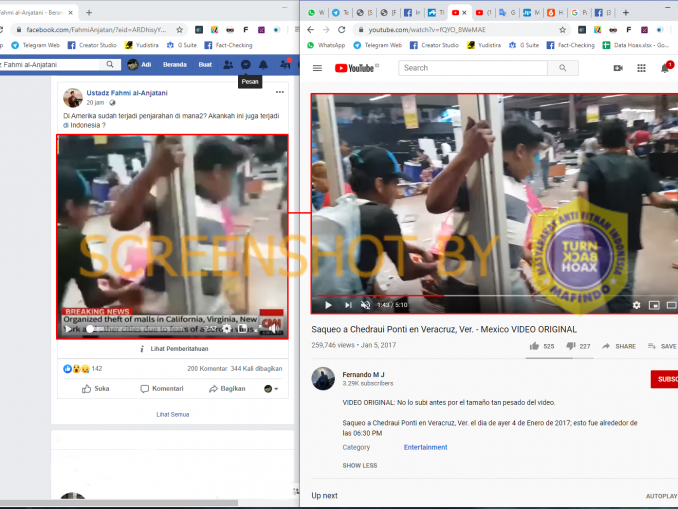Click Buat in Facebook top bar

[205, 64]
